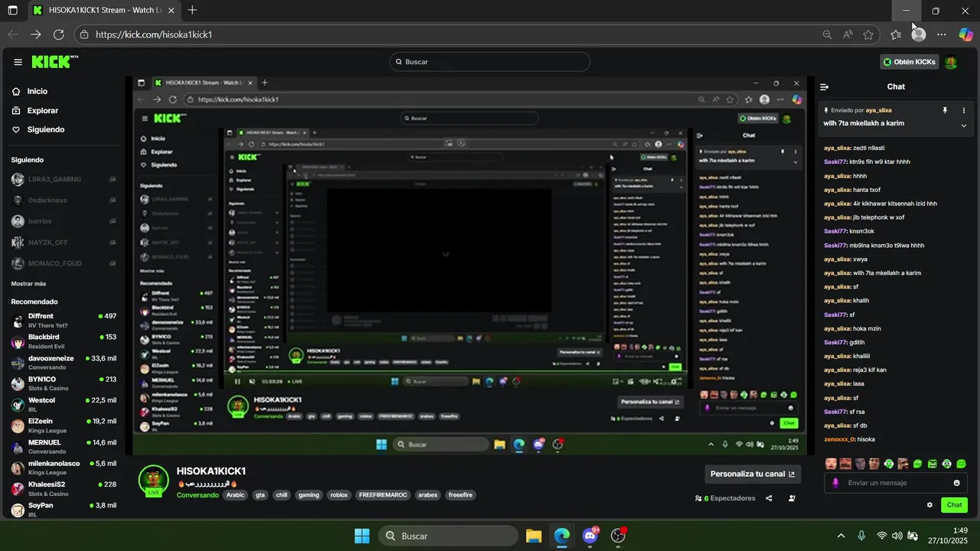The width and height of the screenshot is (980, 551).
Task: Open Personaliza tu canal
Action: 753,474
